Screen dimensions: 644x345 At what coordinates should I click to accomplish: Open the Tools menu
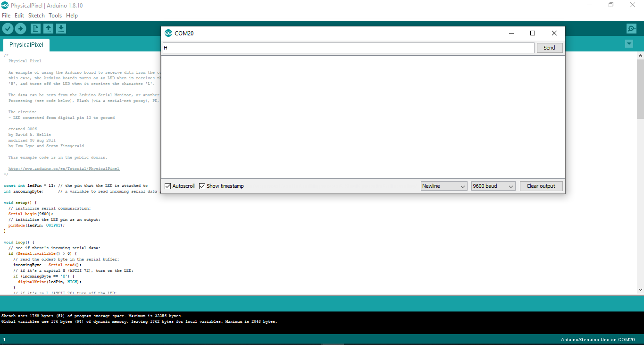click(x=55, y=16)
